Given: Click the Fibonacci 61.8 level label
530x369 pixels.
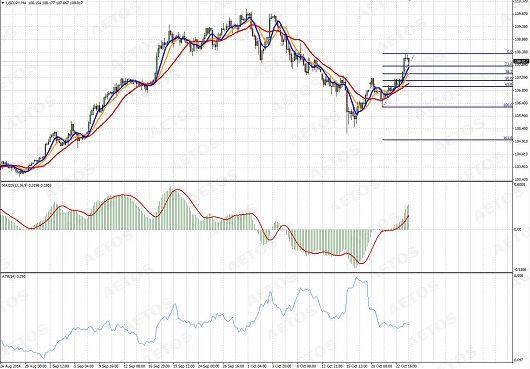Looking at the screenshot, I should click(x=509, y=84).
